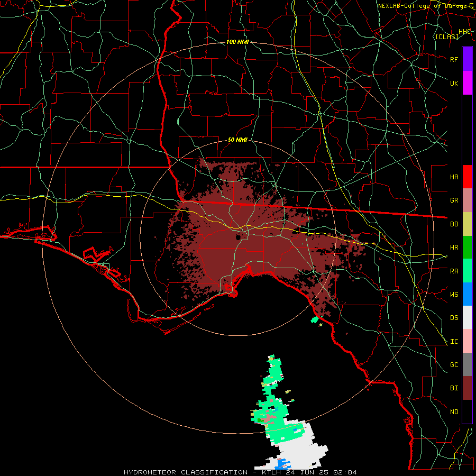Click the WS legend label

tap(454, 294)
